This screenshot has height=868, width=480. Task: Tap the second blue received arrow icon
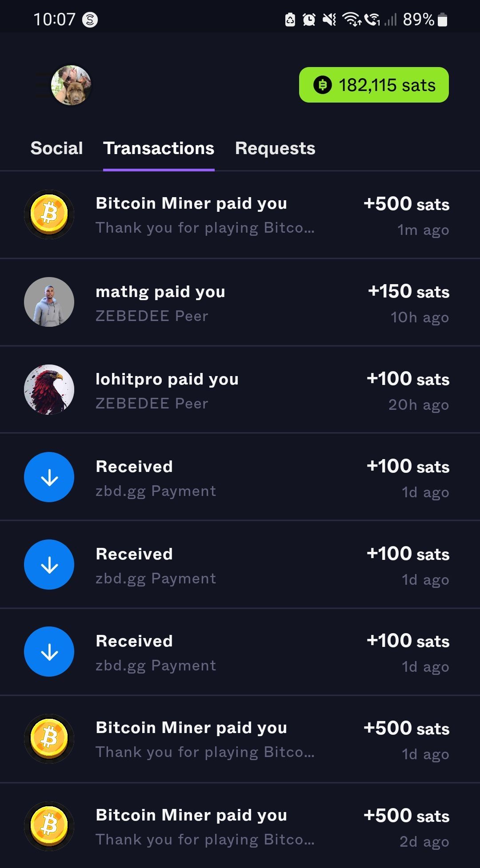(49, 564)
